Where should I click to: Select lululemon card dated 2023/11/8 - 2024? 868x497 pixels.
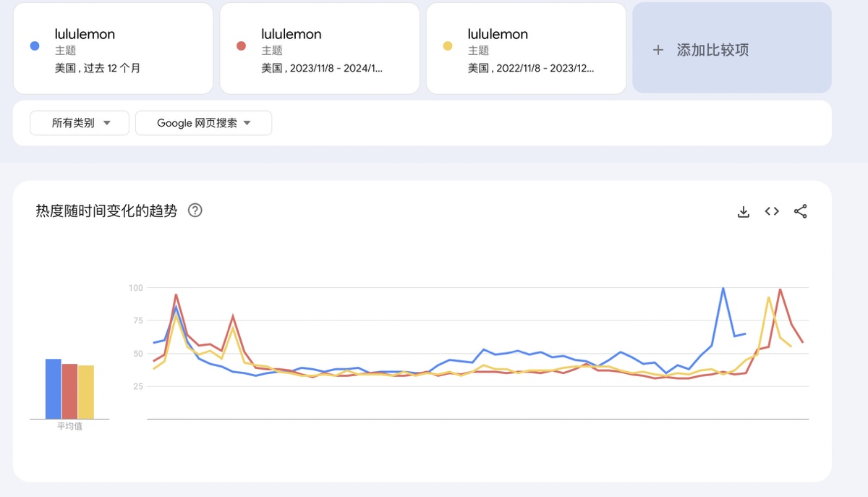[x=320, y=48]
